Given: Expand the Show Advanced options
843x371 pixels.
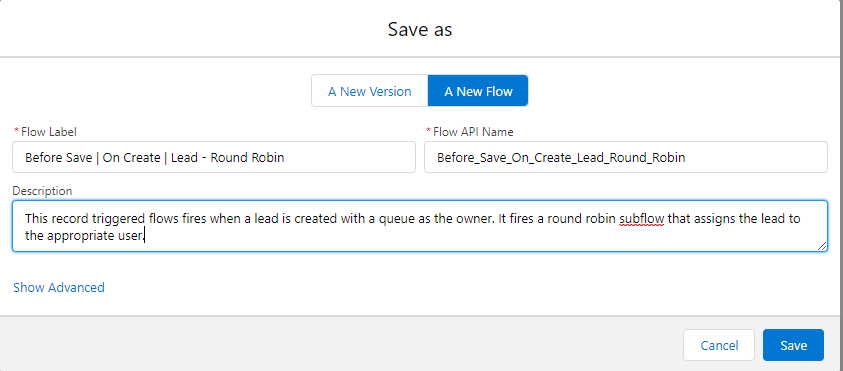Looking at the screenshot, I should click(59, 287).
